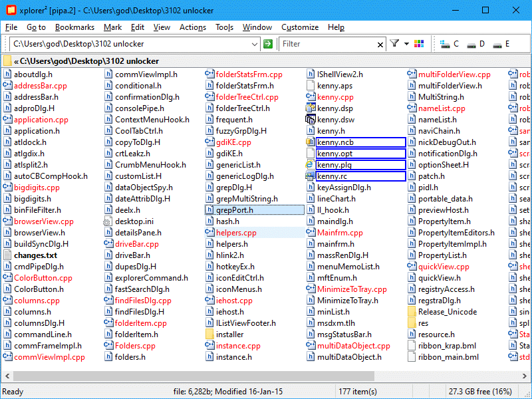Click the Release_Unicode folder icon

(x=412, y=312)
